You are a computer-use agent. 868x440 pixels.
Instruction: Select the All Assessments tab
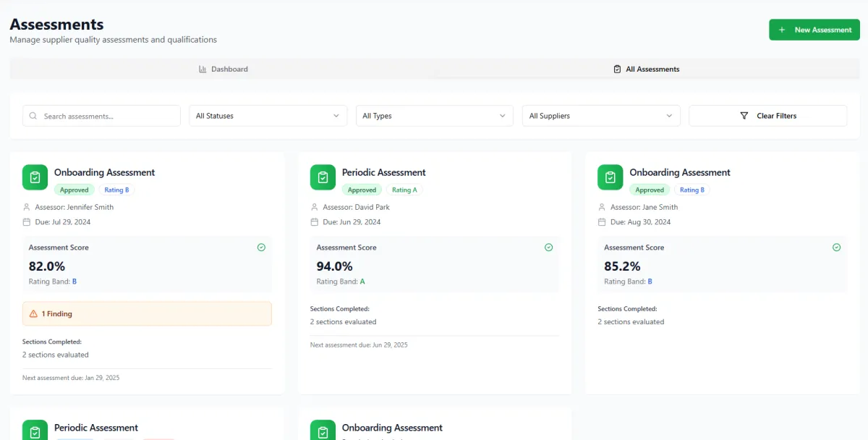(x=646, y=69)
